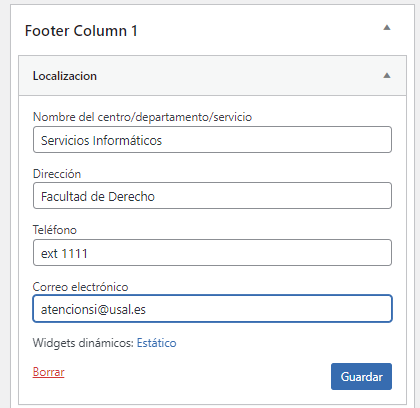Click the Footer Column 1 heading
This screenshot has height=408, width=420.
coord(81,31)
